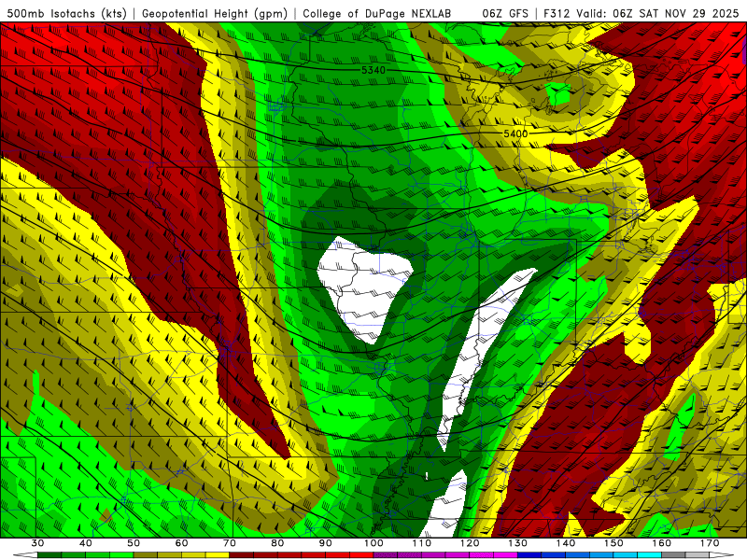Image resolution: width=747 pixels, height=560 pixels.
Task: Select the dark green 30-knot color bar swatch
Action: click(49, 555)
